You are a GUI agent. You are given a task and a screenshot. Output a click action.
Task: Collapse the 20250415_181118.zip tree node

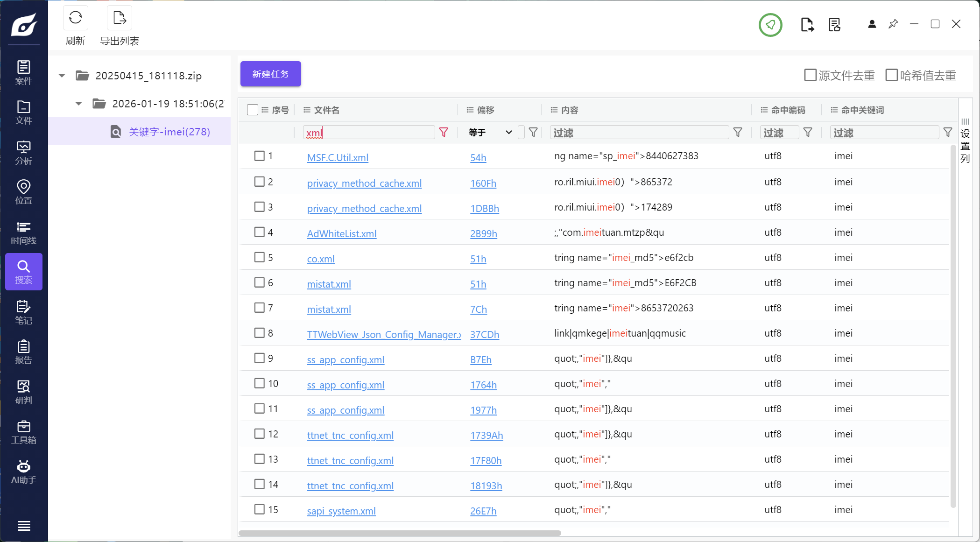pos(62,76)
